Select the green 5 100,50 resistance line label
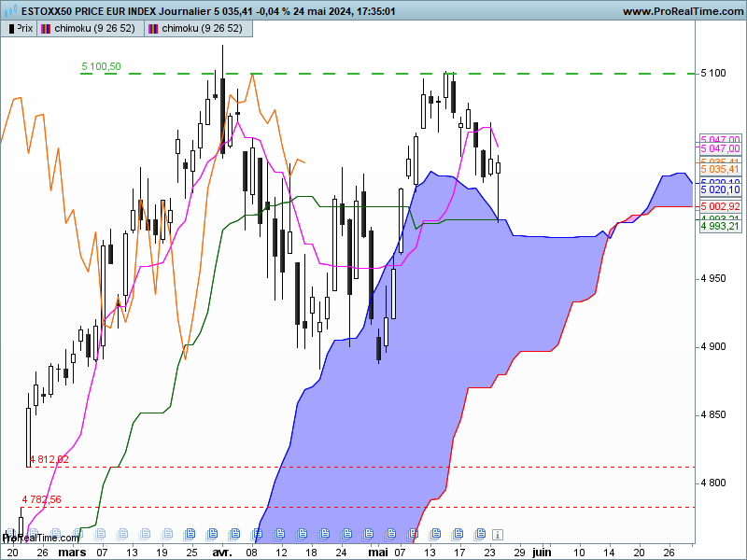 click(x=101, y=66)
